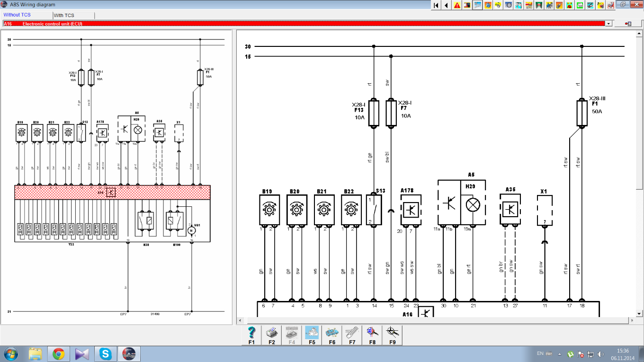Click the locate button right of component dropdown
The width and height of the screenshot is (644, 362).
629,24
